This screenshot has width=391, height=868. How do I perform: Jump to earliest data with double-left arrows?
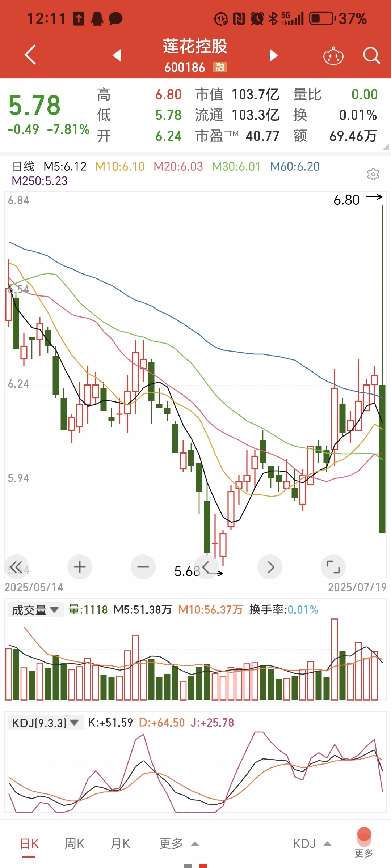click(16, 567)
